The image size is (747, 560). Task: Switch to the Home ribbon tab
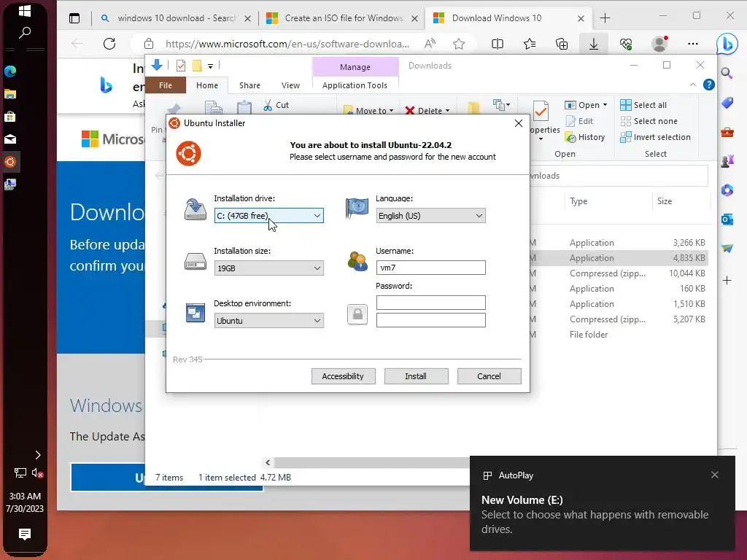coord(206,85)
